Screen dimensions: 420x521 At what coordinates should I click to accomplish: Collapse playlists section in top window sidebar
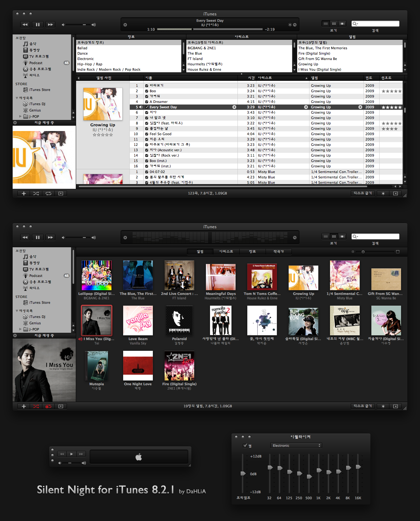[17, 98]
